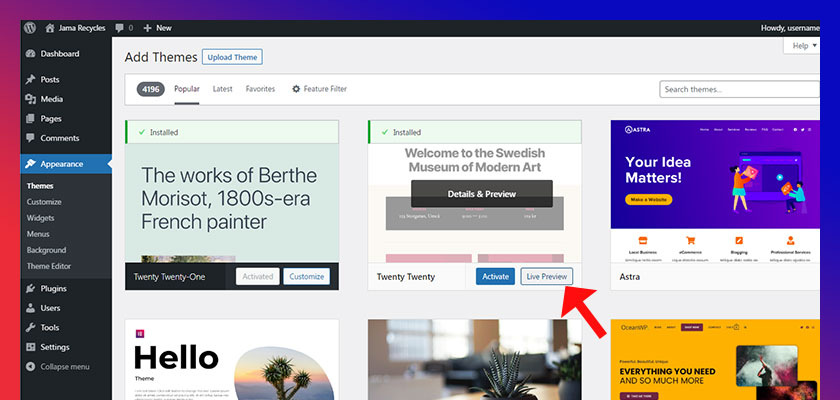This screenshot has width=840, height=400.
Task: Click the 4196 theme count badge
Action: 151,89
